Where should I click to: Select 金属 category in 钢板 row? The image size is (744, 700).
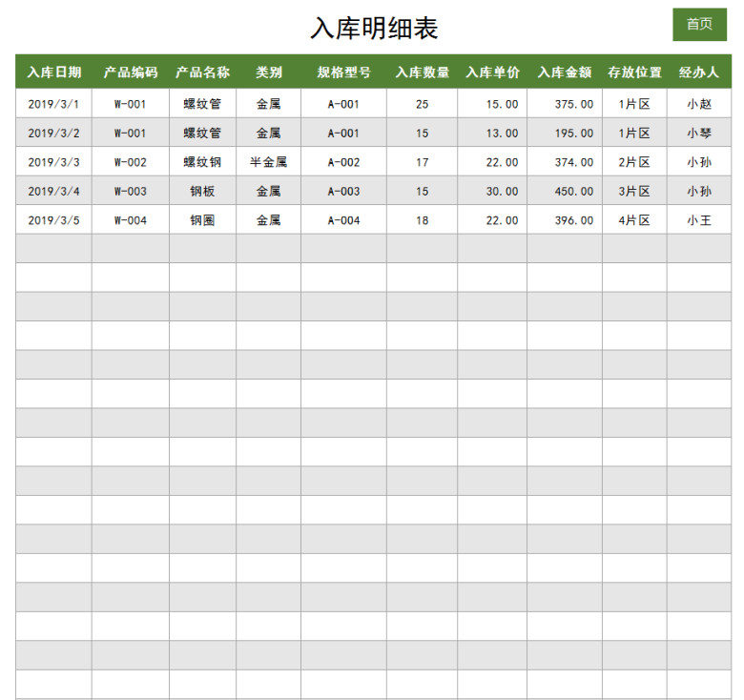pos(269,191)
